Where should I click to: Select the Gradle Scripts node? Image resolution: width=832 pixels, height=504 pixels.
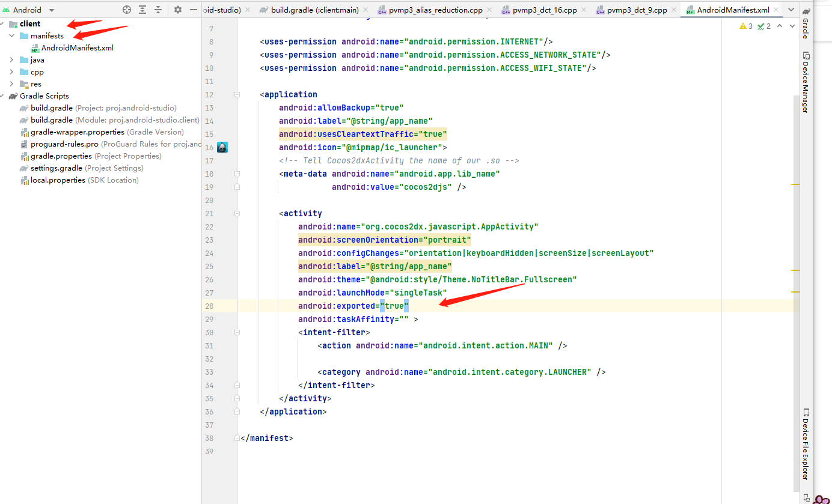coord(44,96)
